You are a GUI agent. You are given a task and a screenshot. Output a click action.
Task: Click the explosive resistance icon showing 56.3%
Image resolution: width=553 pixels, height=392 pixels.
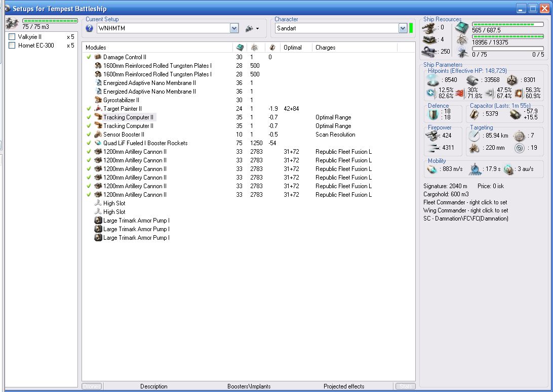[x=519, y=93]
